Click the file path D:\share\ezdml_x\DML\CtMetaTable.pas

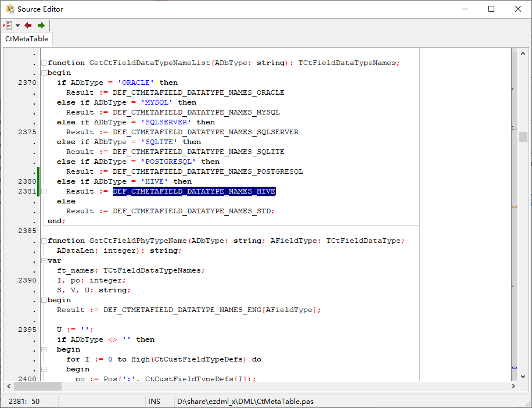coord(245,402)
